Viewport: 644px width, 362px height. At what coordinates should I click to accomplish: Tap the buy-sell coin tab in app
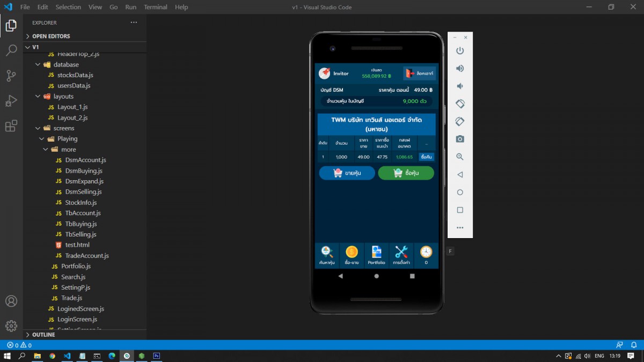[352, 255]
